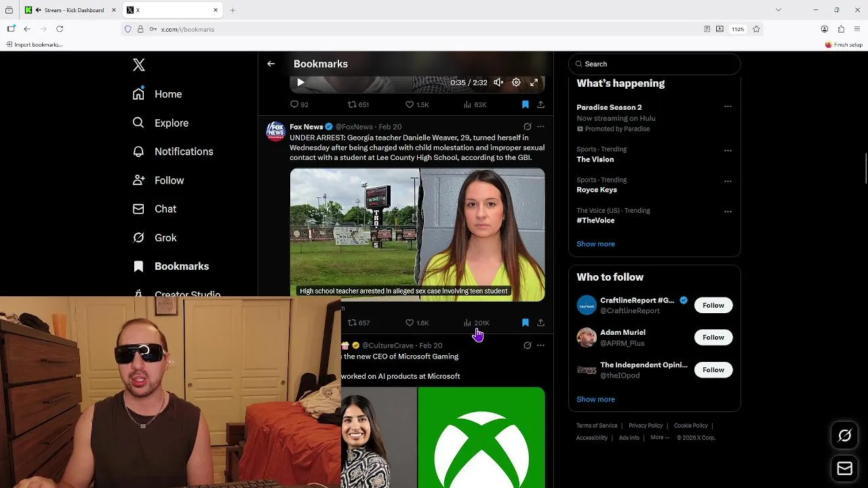Click Finish setup in bookmarks bar
868x488 pixels.
coord(844,45)
